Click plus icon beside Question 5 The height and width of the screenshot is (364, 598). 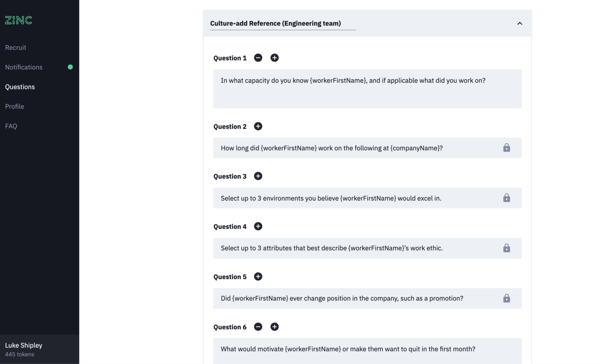coord(258,277)
